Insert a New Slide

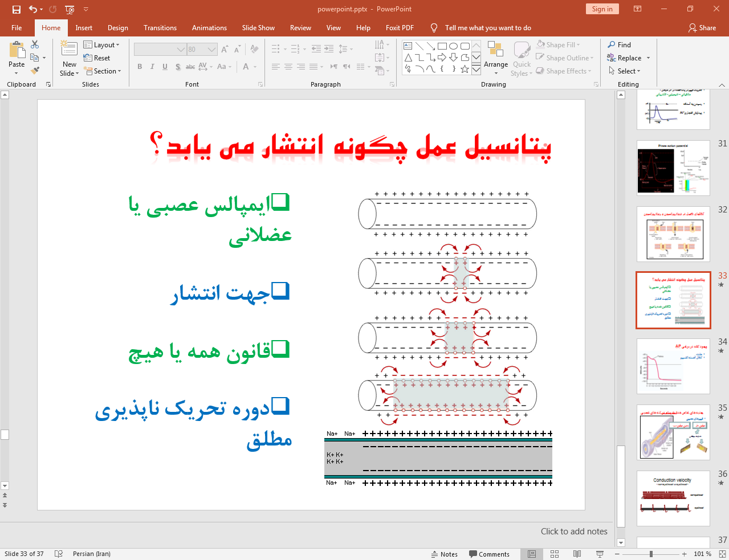pyautogui.click(x=70, y=58)
